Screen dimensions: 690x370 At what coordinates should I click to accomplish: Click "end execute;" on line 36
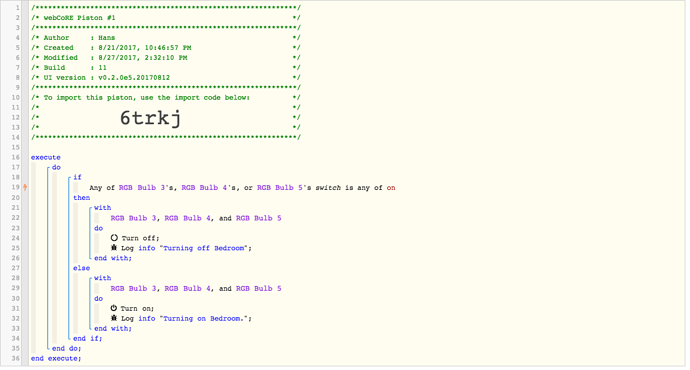[x=56, y=359]
